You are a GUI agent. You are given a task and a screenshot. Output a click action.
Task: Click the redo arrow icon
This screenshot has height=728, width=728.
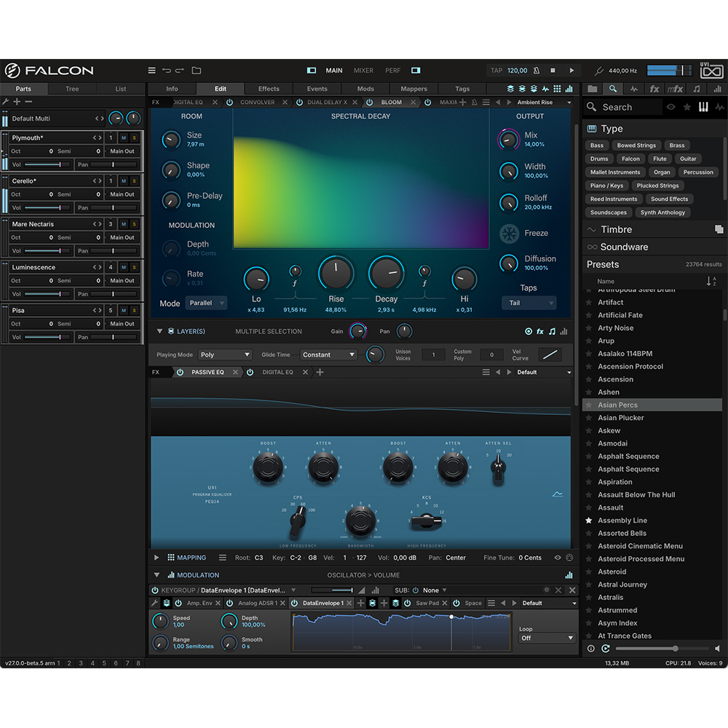click(x=180, y=71)
